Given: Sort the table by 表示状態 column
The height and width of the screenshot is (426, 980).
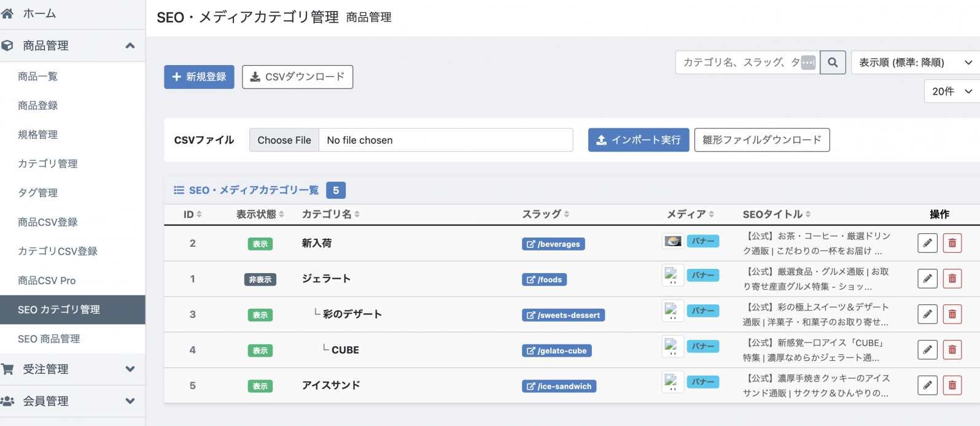Looking at the screenshot, I should tap(260, 214).
